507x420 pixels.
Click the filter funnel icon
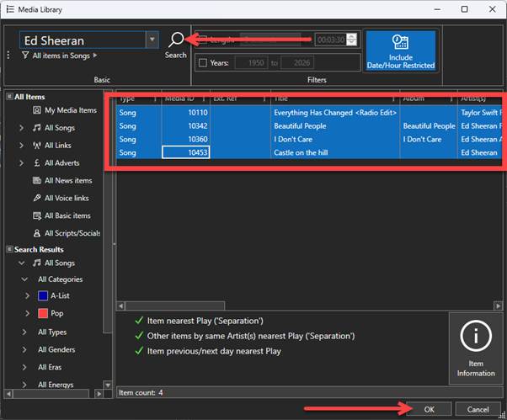(25, 56)
